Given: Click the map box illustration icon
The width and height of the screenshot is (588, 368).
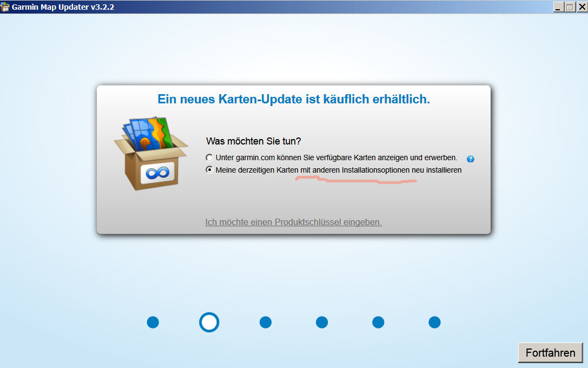Looking at the screenshot, I should coord(150,153).
